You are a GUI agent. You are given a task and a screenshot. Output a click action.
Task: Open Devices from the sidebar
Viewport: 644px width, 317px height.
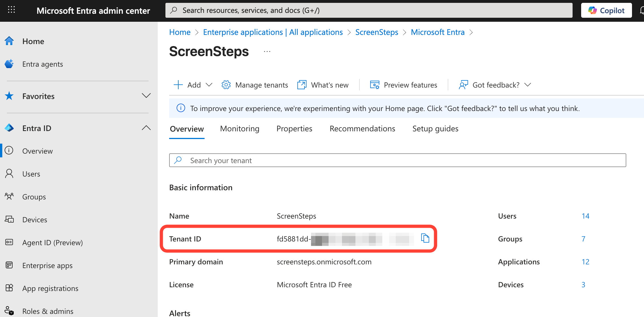pyautogui.click(x=35, y=220)
